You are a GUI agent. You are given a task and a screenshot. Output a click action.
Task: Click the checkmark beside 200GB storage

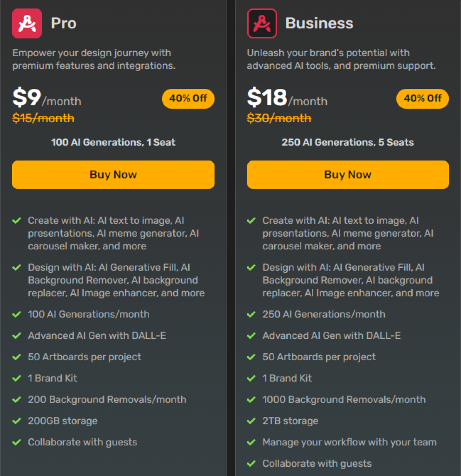pos(18,421)
